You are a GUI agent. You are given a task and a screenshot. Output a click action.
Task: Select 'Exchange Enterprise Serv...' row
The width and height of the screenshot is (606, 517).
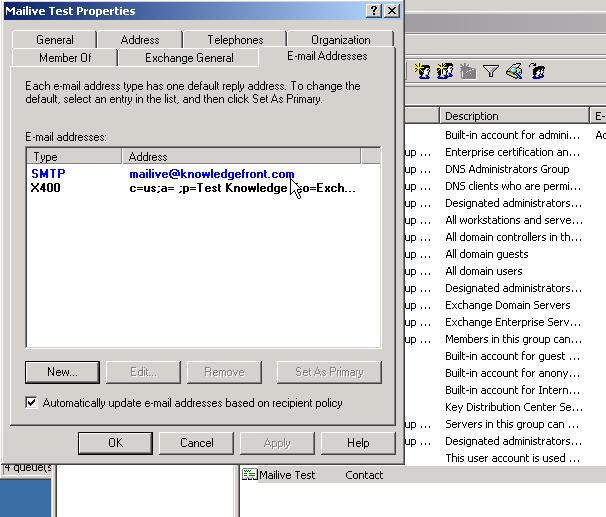coord(513,322)
